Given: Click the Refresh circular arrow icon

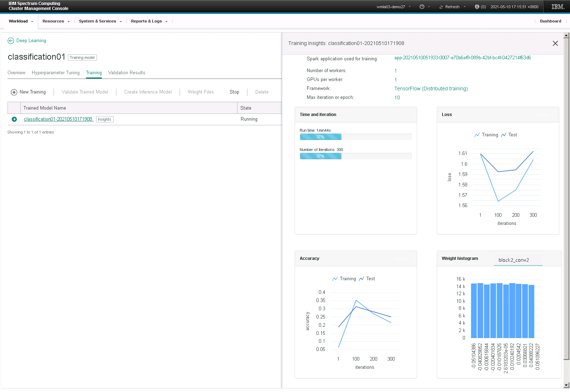Looking at the screenshot, I should coord(441,7).
